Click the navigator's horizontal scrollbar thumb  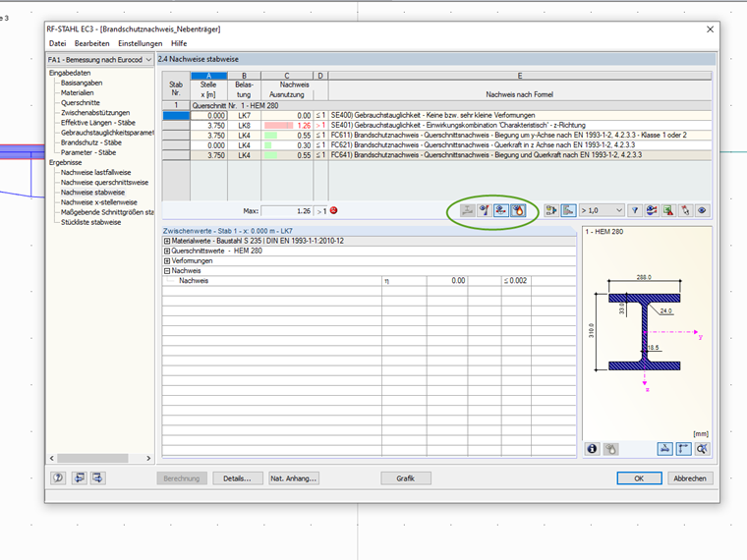pyautogui.click(x=92, y=458)
